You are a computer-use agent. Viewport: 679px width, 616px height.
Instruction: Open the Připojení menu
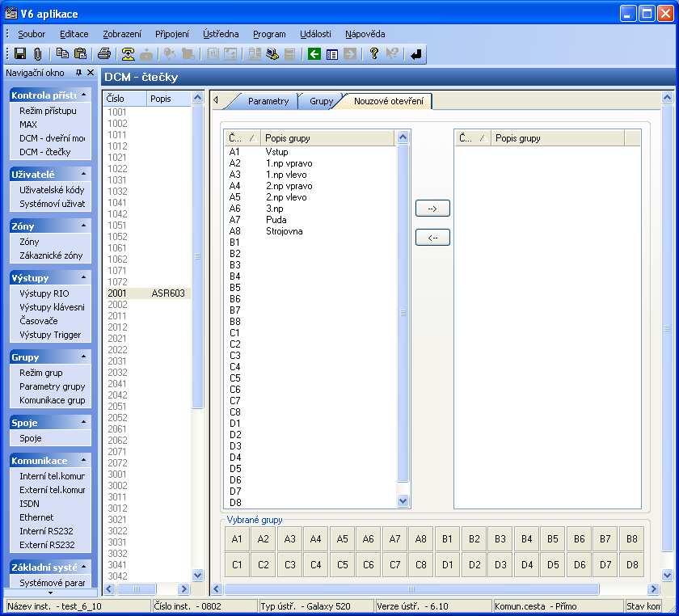coord(172,34)
